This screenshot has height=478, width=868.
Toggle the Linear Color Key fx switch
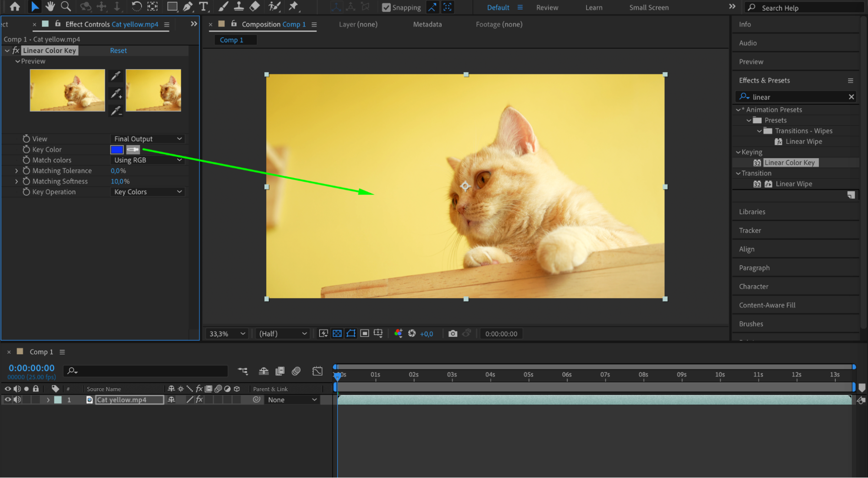point(16,50)
